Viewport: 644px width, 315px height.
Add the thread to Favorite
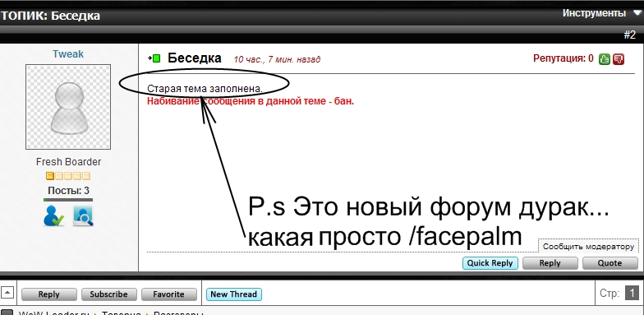point(169,294)
